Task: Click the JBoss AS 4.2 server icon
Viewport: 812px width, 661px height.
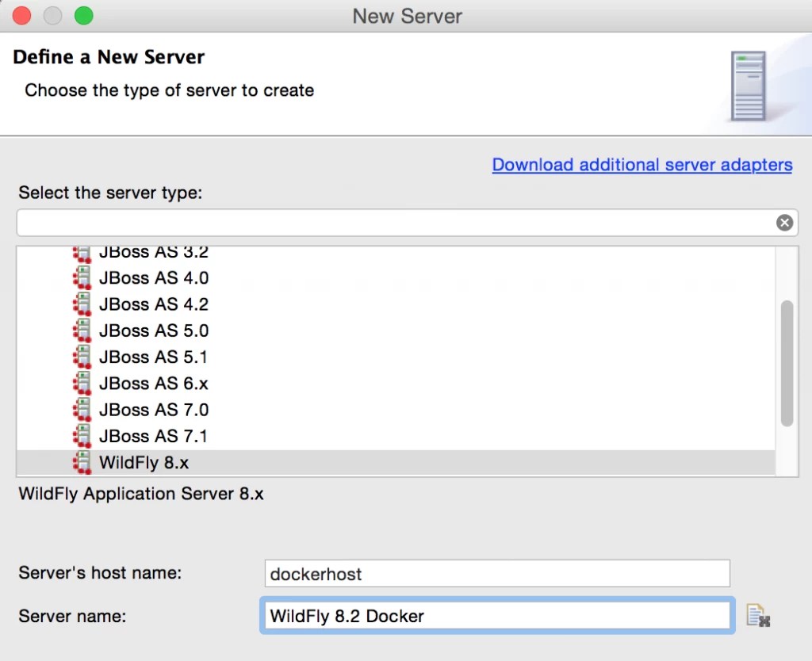Action: pyautogui.click(x=83, y=304)
